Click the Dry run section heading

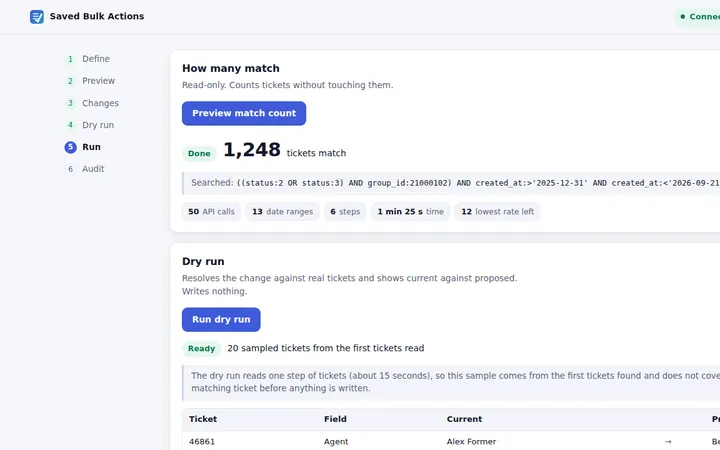tap(203, 262)
